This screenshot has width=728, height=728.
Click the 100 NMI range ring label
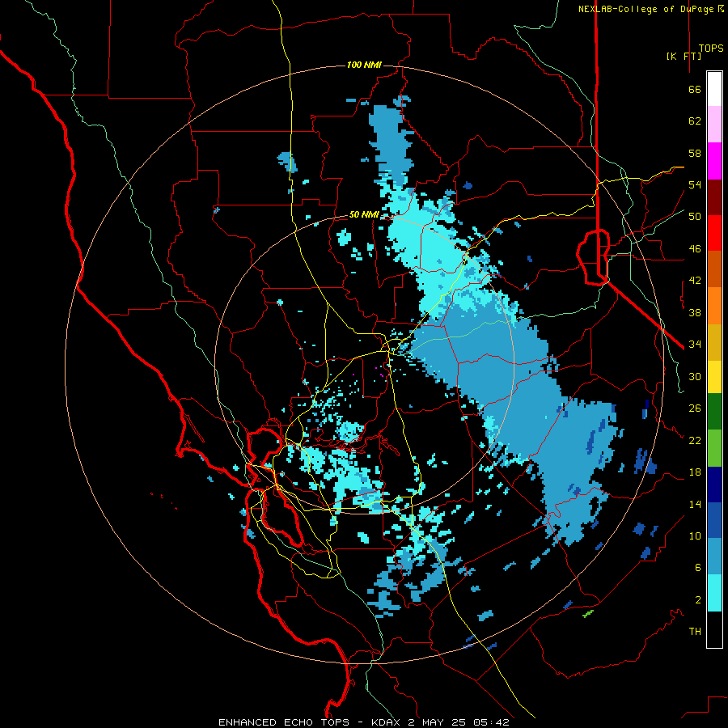pos(364,65)
